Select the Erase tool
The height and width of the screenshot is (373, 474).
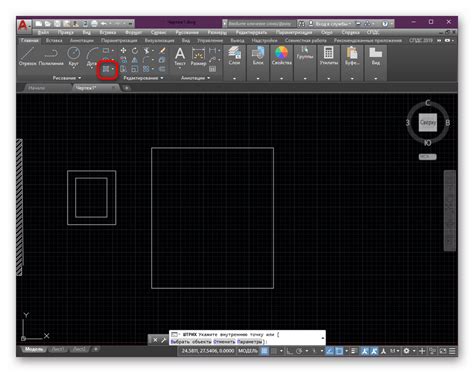pos(162,51)
